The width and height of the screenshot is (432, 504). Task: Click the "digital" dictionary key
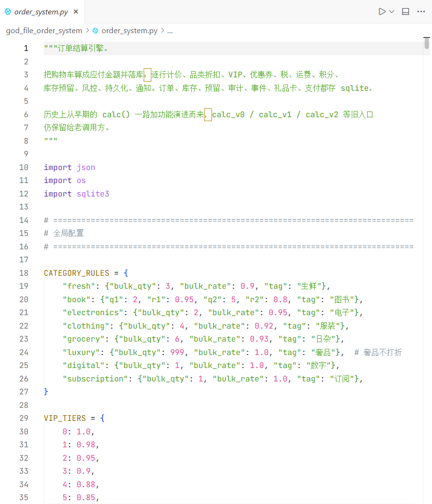pyautogui.click(x=84, y=366)
